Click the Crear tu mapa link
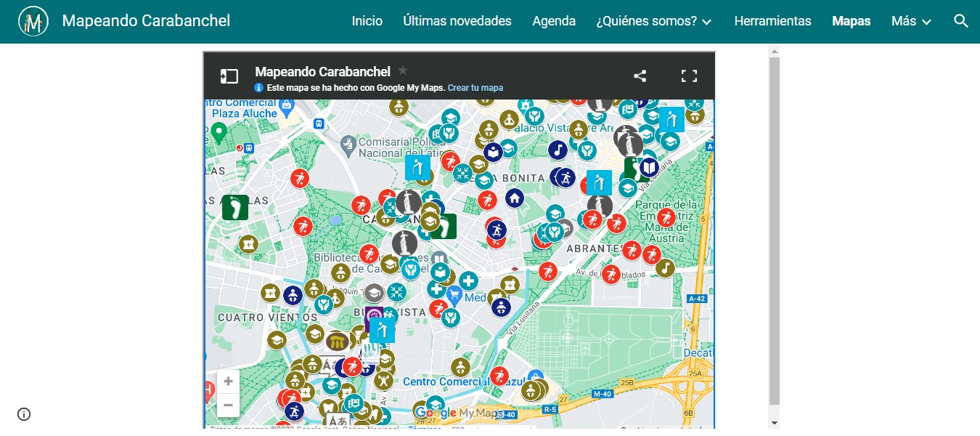 pos(475,88)
